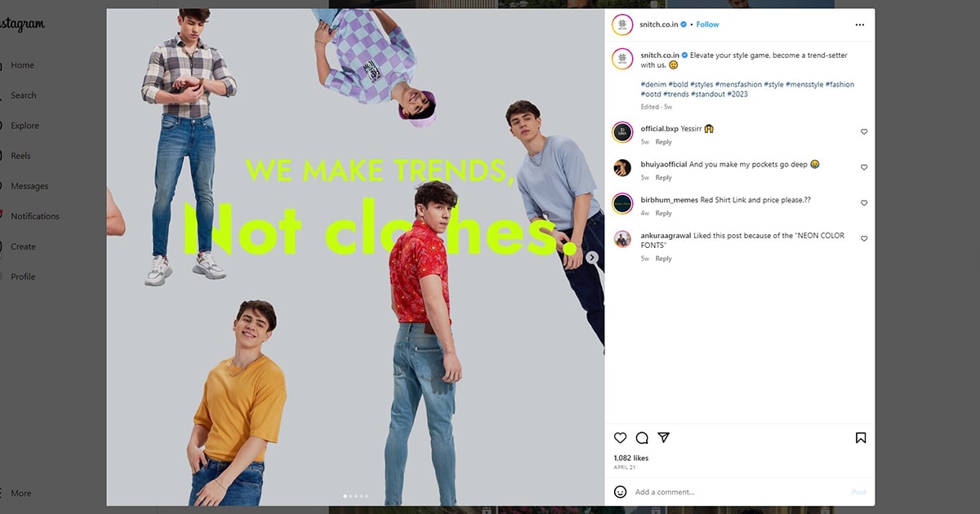The height and width of the screenshot is (514, 980).
Task: Like ankuraagrawal's comment
Action: [864, 239]
